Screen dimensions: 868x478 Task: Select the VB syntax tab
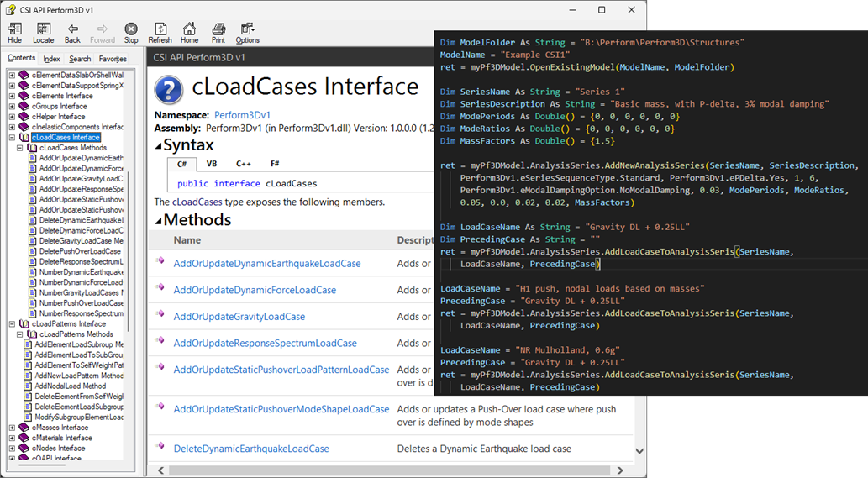[x=211, y=164]
